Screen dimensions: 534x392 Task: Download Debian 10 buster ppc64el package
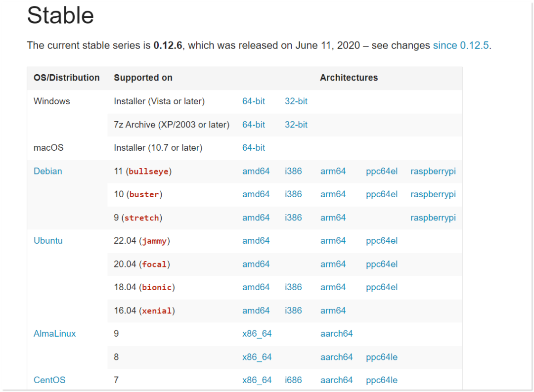point(382,194)
